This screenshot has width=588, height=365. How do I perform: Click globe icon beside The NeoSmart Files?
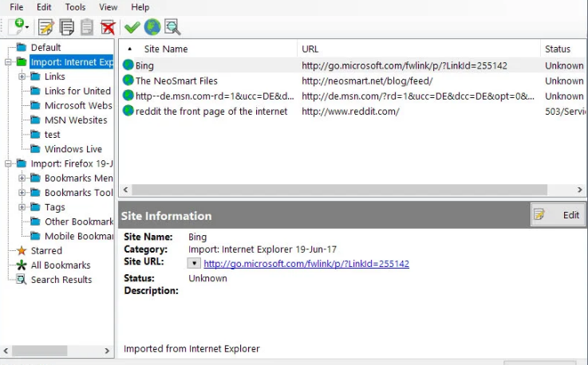point(128,80)
